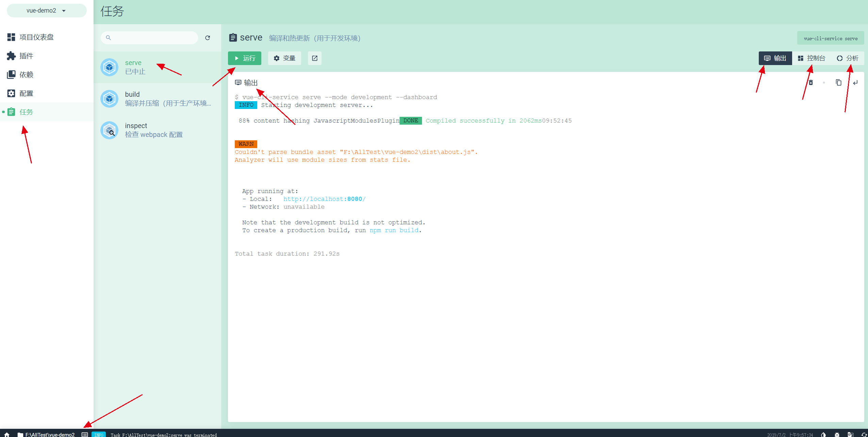Toggle the log panel from status bar
868x437 pixels.
click(x=85, y=434)
